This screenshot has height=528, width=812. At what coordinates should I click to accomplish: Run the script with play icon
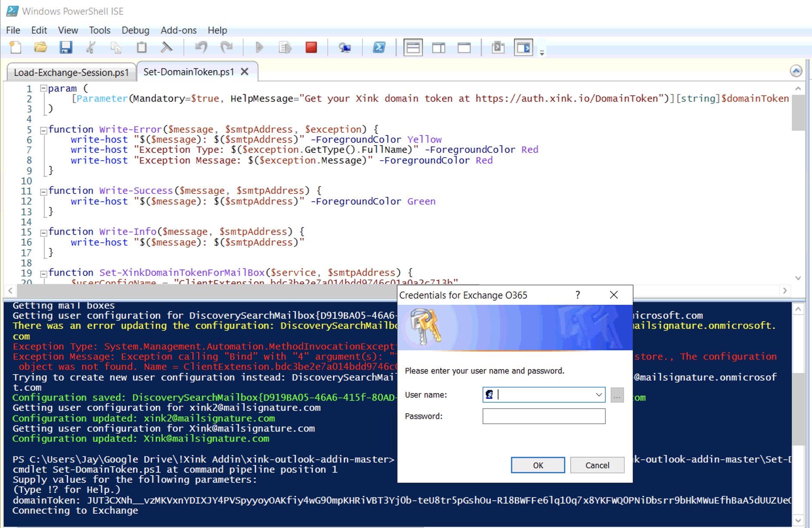click(x=259, y=47)
